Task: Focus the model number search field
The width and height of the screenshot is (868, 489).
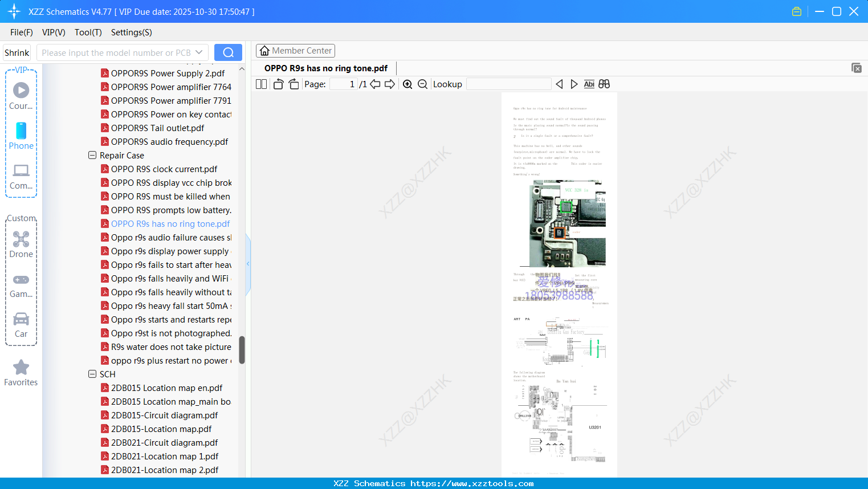Action: point(116,52)
